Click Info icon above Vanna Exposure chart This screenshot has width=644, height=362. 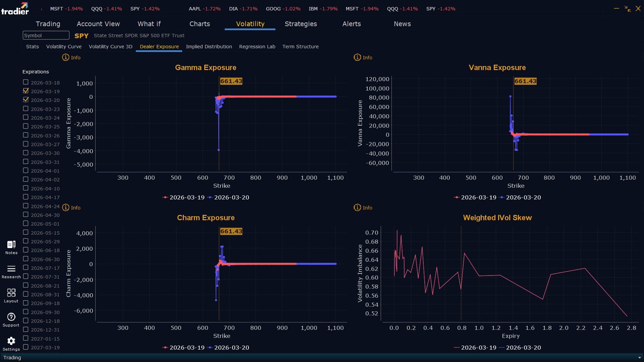pos(357,58)
